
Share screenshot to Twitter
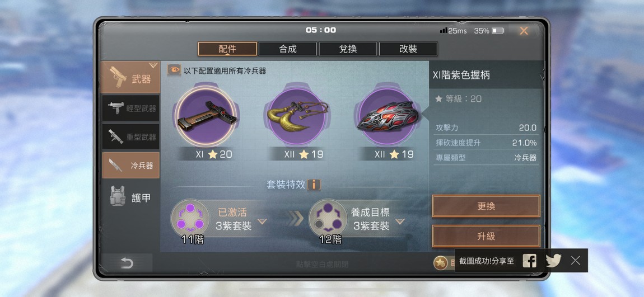pos(553,261)
